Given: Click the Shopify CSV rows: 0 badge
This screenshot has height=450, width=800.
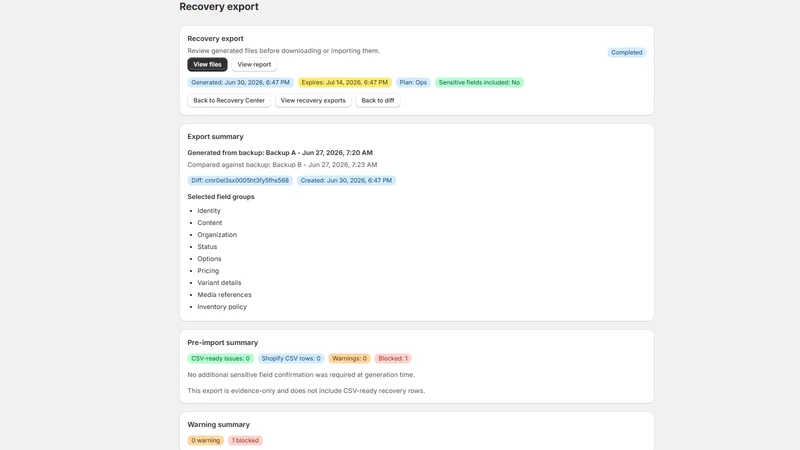Looking at the screenshot, I should pyautogui.click(x=291, y=359).
